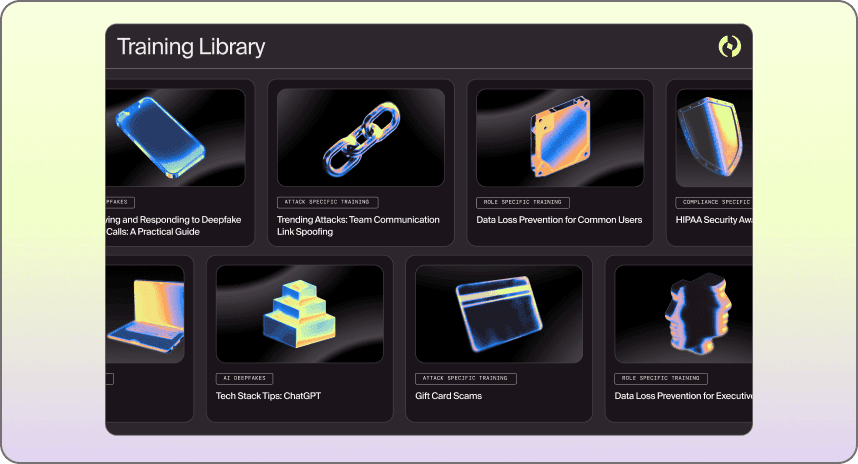The image size is (858, 464).
Task: Click the Training Library heading
Action: [191, 47]
